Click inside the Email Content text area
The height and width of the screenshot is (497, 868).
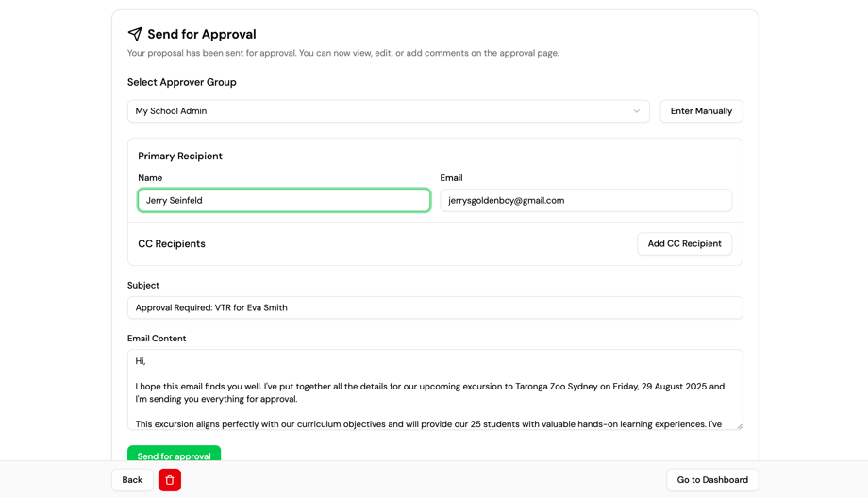(x=434, y=389)
